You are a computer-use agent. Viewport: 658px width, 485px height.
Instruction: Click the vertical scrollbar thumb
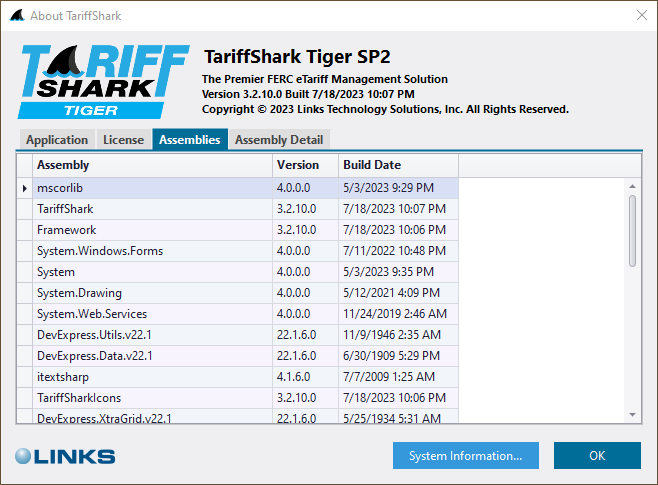(632, 231)
